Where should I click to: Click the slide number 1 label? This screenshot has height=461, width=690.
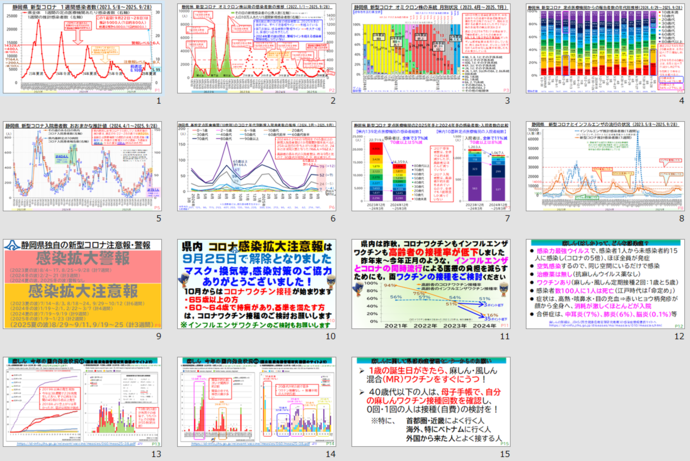point(158,101)
